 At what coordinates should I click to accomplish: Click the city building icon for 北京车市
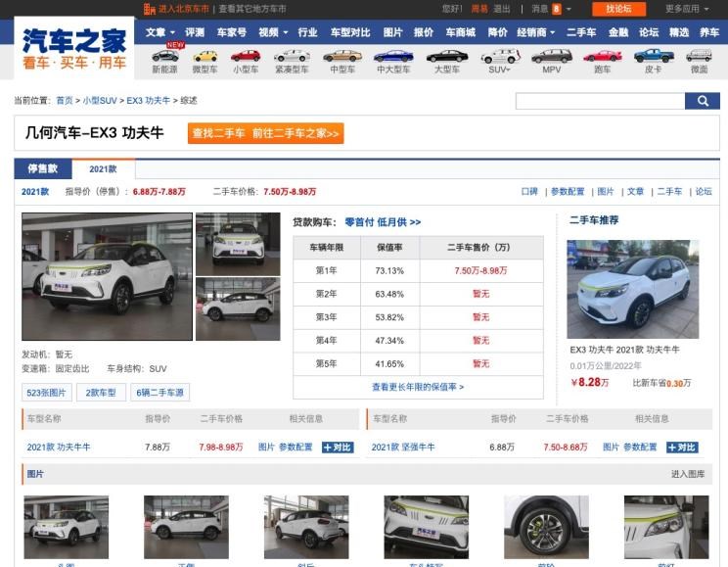click(x=149, y=9)
